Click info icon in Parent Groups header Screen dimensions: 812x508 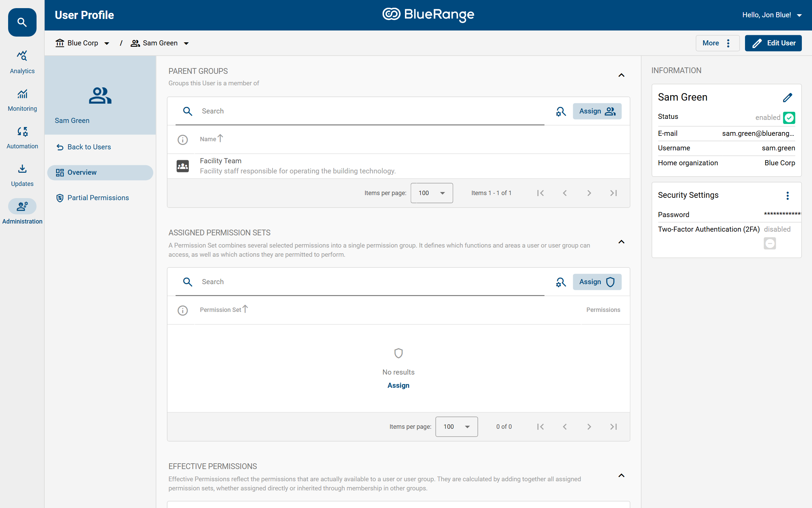183,140
